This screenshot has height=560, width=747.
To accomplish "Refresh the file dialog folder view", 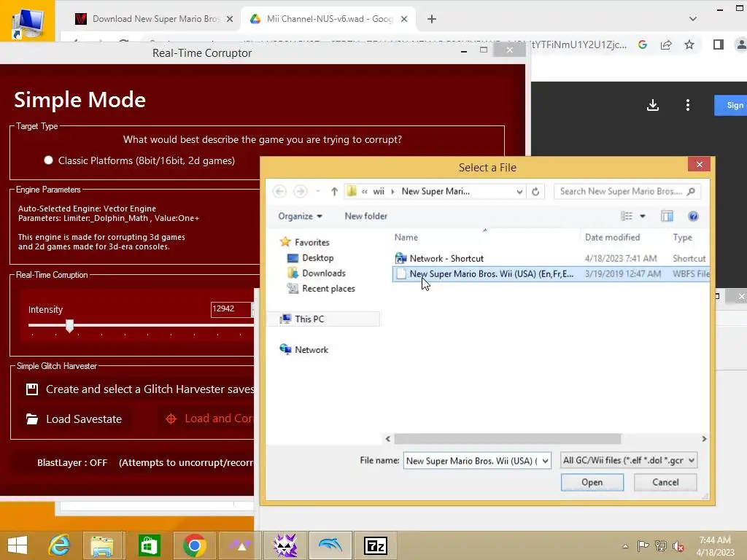I will point(535,192).
